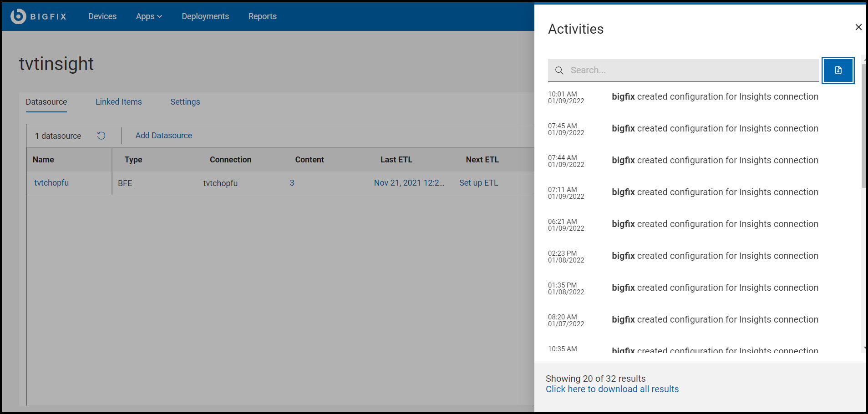The height and width of the screenshot is (414, 868).
Task: Click the BigFix logo icon
Action: (18, 16)
